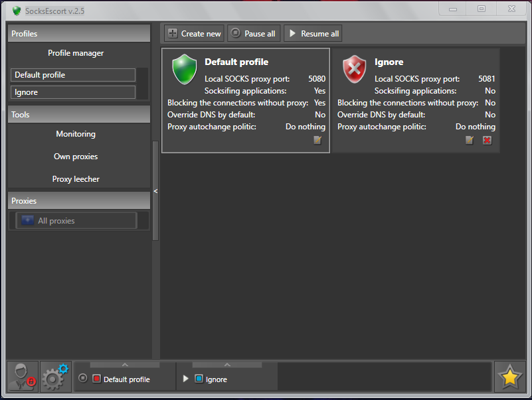
Task: Click the plus icon on Create new
Action: tap(173, 33)
